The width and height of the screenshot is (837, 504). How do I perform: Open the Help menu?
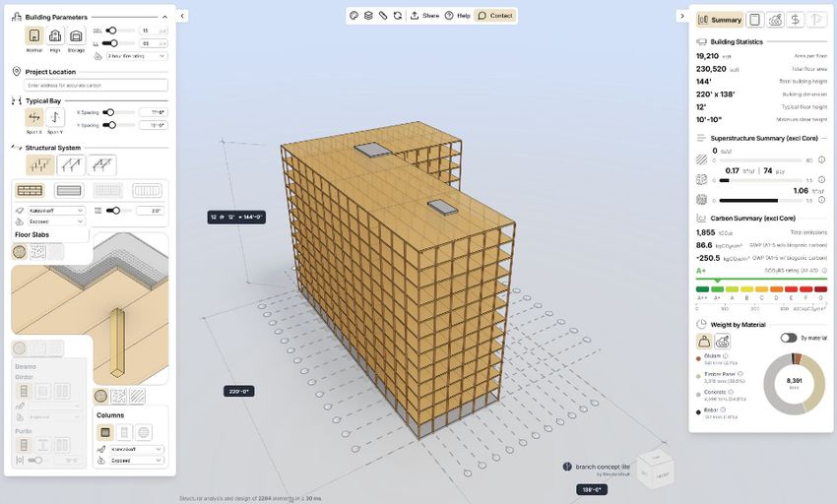[456, 16]
